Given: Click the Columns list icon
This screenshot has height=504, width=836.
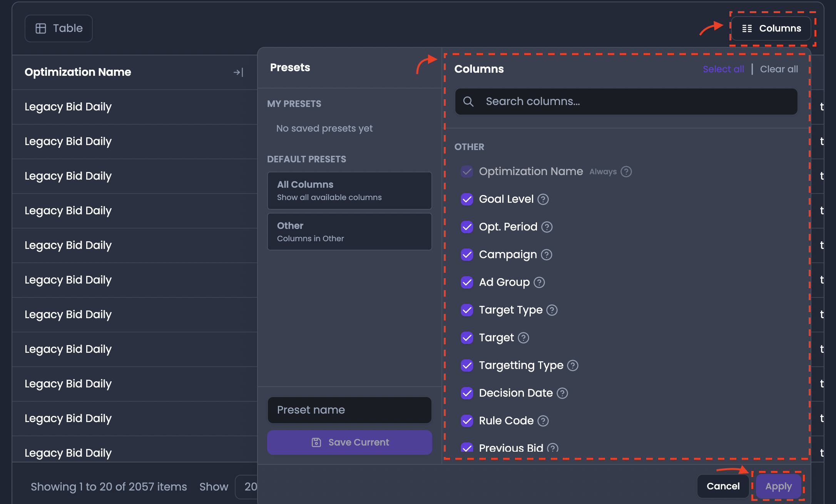Looking at the screenshot, I should coord(747,28).
